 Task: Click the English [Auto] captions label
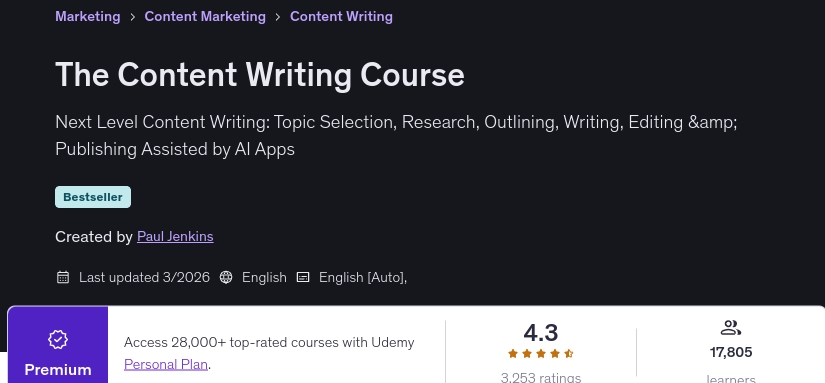coord(363,277)
